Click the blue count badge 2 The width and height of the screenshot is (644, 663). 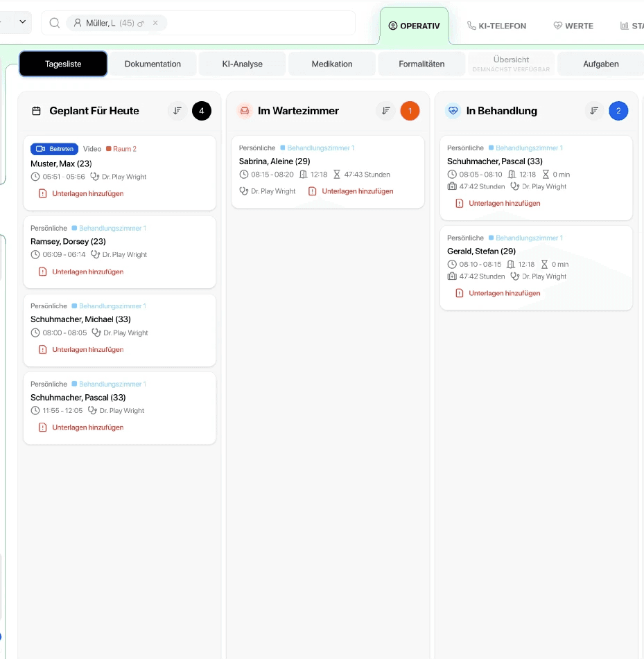pyautogui.click(x=618, y=111)
